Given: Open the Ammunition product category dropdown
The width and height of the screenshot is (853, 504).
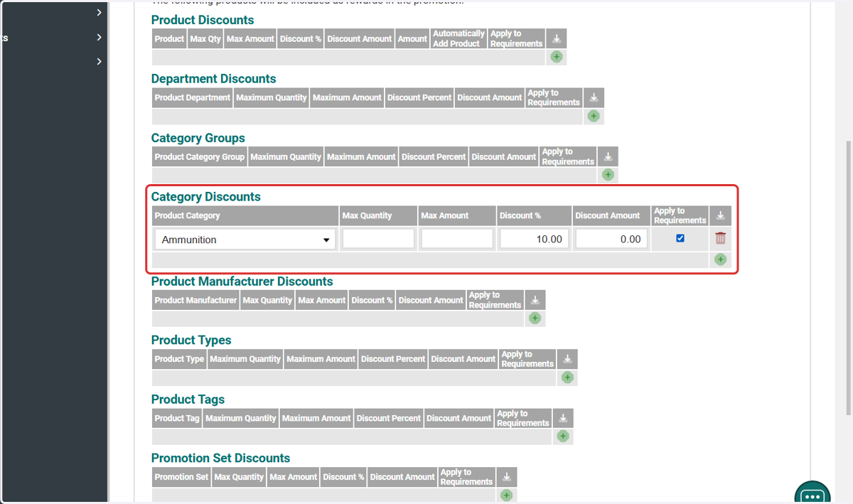Looking at the screenshot, I should coord(245,240).
